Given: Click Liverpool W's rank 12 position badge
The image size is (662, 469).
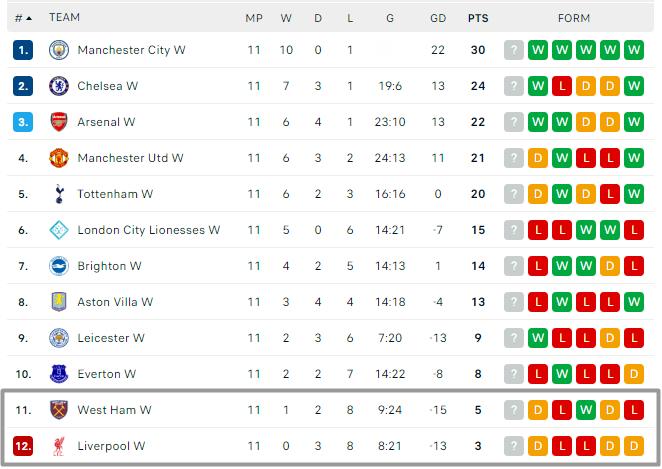Looking at the screenshot, I should click(x=23, y=446).
